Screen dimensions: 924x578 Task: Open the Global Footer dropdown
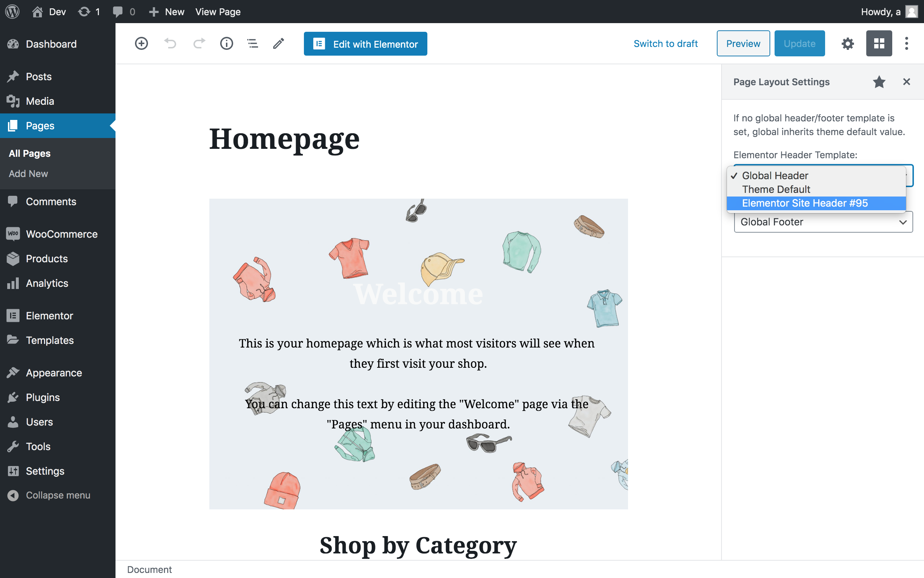(x=823, y=222)
